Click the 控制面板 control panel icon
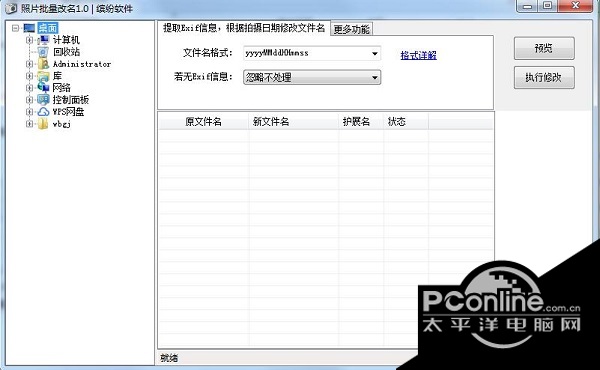 (43, 99)
